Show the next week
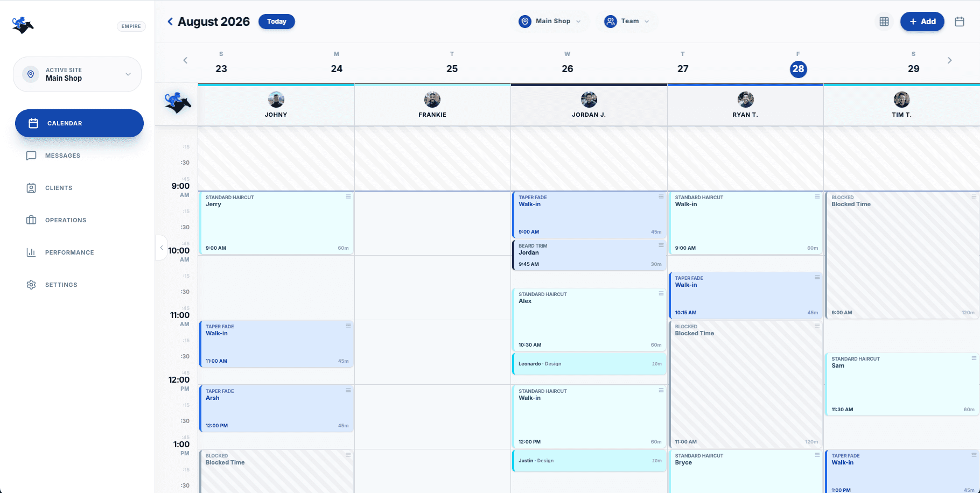The height and width of the screenshot is (493, 980). pyautogui.click(x=950, y=60)
